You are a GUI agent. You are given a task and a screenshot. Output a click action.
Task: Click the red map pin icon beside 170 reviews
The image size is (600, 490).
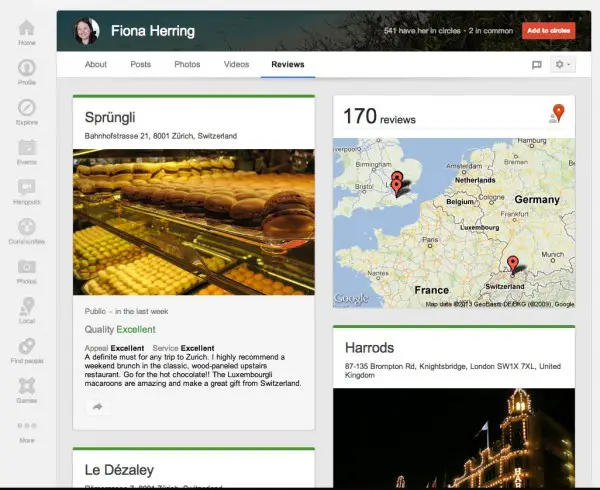click(x=558, y=113)
